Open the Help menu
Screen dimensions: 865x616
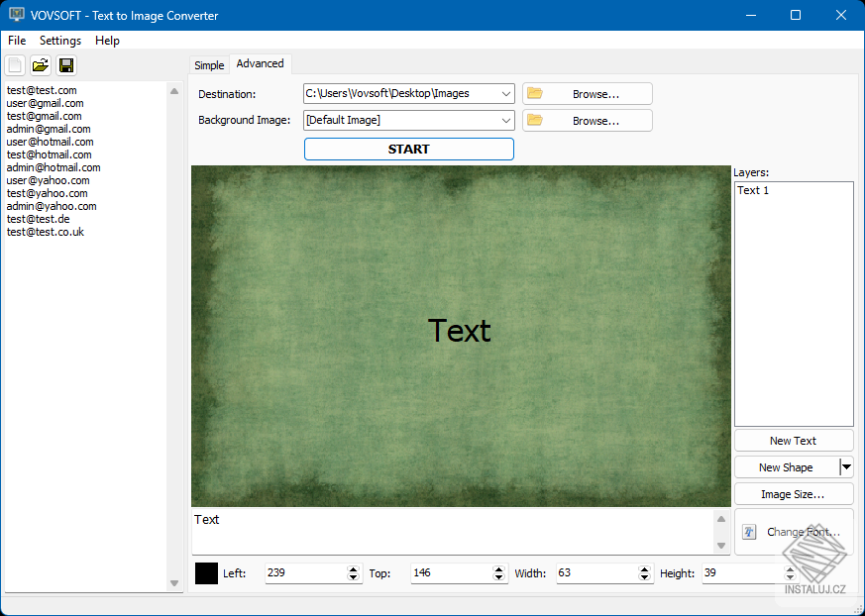[x=107, y=41]
